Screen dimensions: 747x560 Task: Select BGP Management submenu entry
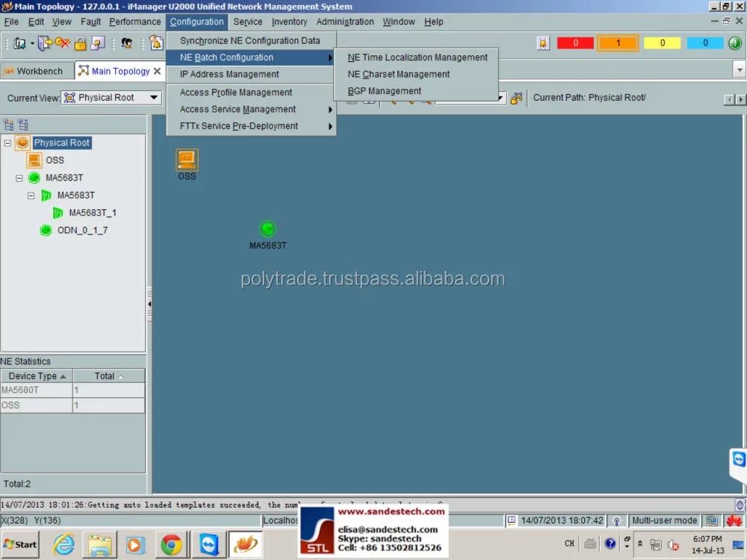coord(417,91)
